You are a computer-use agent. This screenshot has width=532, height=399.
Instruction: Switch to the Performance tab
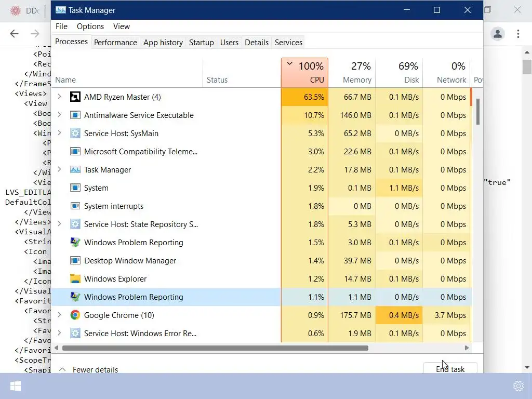(115, 43)
